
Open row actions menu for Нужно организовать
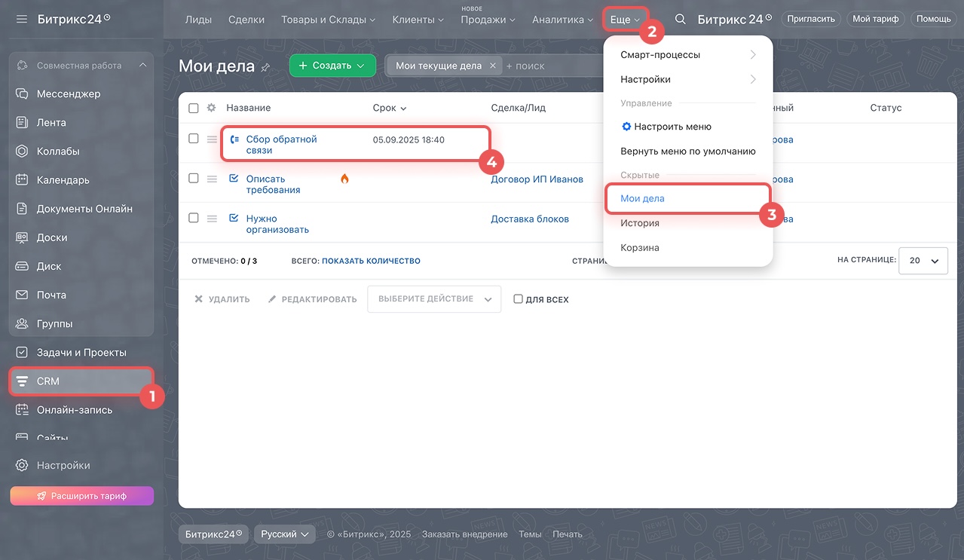[213, 219]
